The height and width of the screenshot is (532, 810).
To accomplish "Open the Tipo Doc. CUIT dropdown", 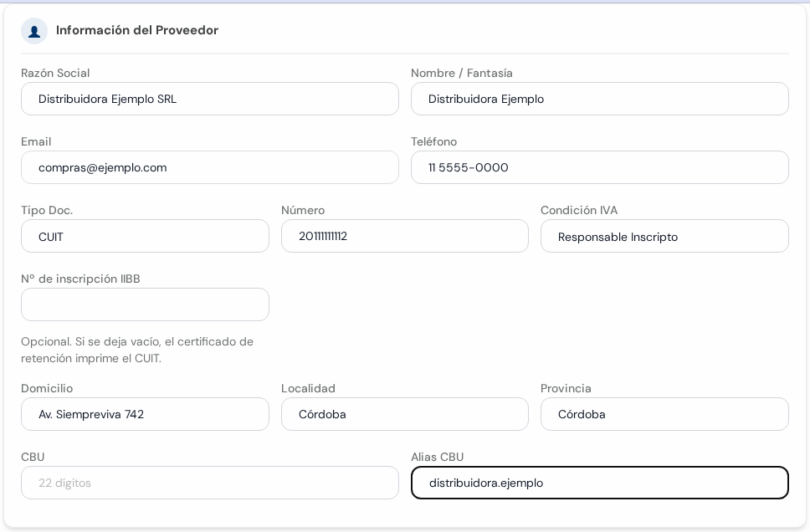I will pos(145,236).
